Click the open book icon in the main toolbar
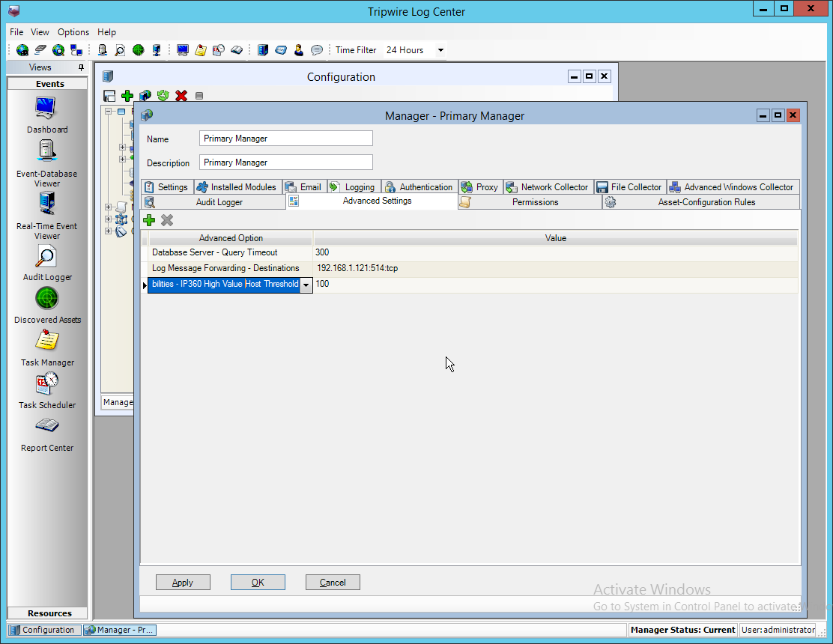Viewport: 833px width, 644px height. click(237, 50)
